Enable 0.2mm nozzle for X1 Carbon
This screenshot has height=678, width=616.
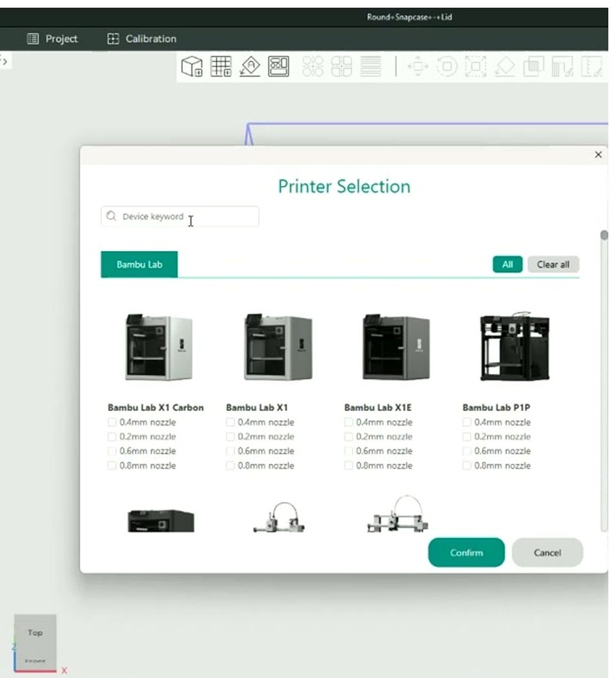click(112, 437)
